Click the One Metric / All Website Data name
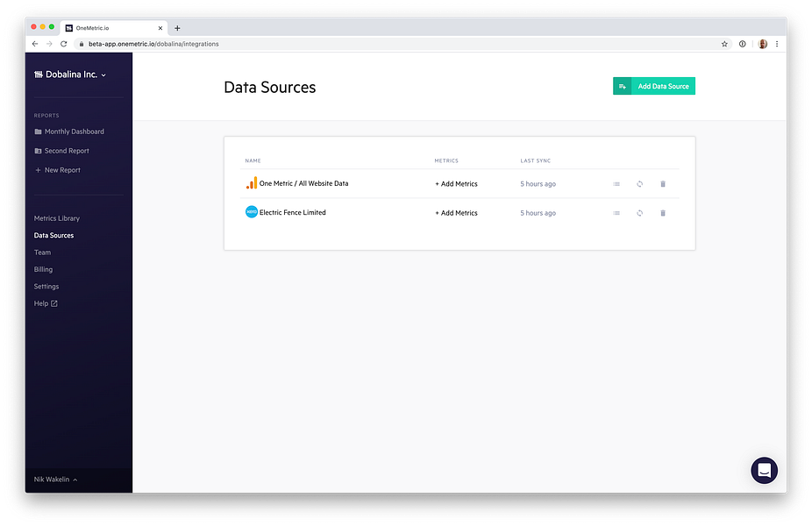 [x=303, y=183]
